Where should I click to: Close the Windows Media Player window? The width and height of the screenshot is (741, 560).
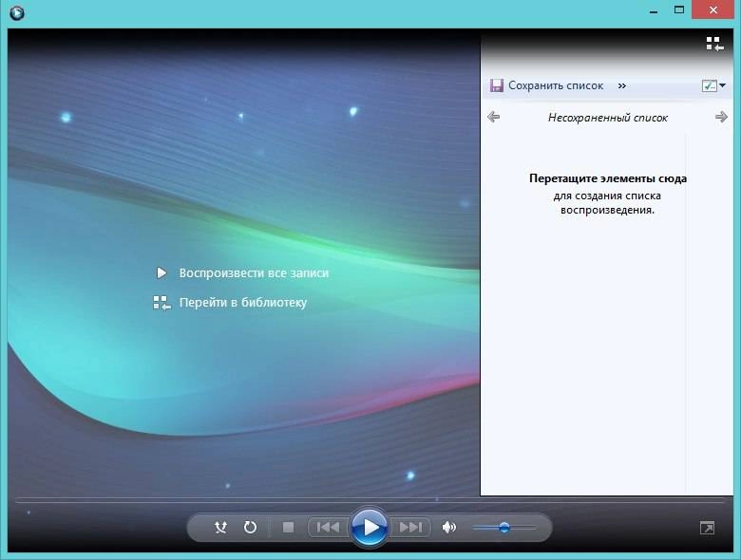pyautogui.click(x=713, y=9)
